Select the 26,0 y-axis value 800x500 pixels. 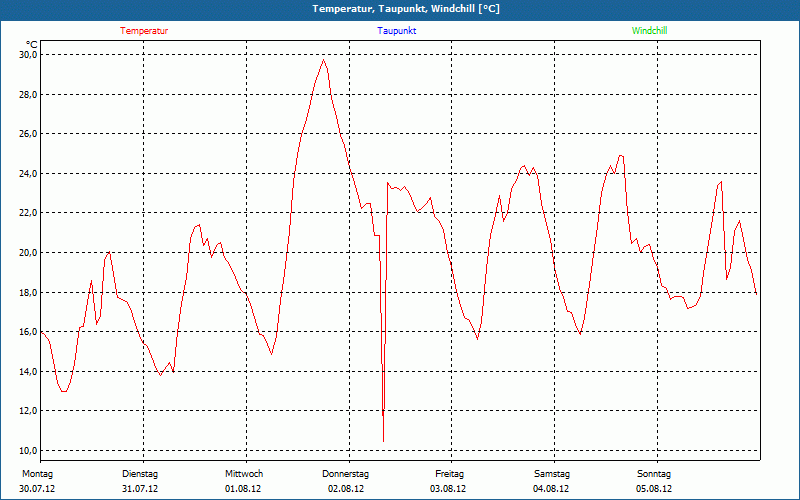pos(28,134)
